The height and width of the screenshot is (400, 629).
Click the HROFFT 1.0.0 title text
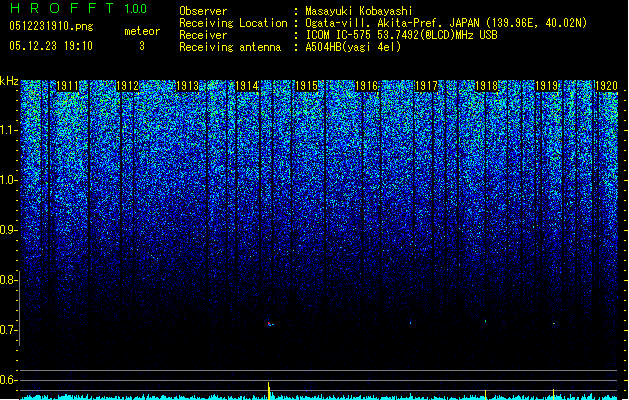(x=79, y=8)
